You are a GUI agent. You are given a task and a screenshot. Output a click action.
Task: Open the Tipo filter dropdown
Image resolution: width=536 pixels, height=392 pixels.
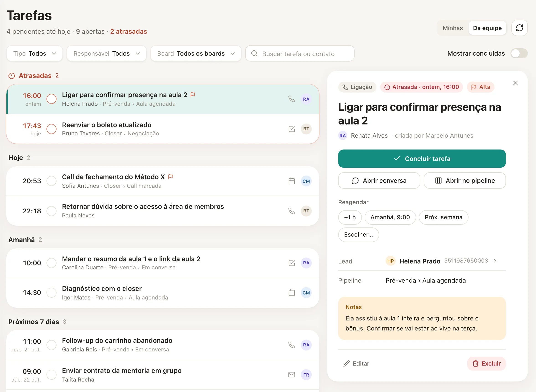(x=35, y=53)
